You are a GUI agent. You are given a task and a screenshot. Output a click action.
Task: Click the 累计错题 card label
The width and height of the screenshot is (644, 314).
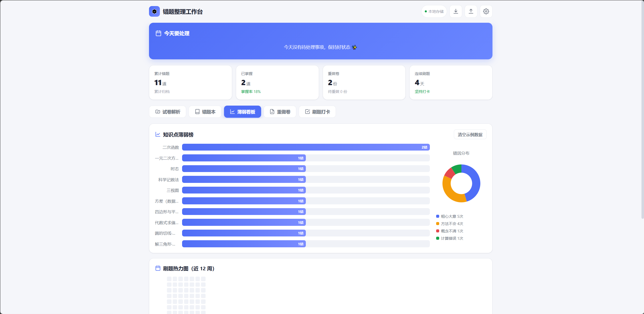(162, 74)
